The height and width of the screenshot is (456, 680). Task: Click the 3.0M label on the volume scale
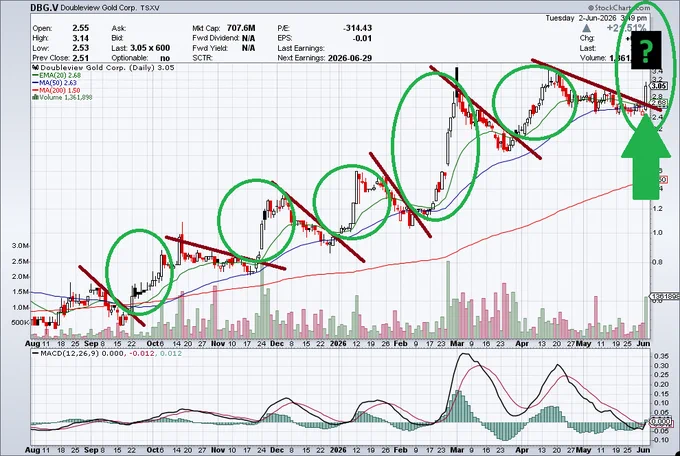click(x=20, y=246)
